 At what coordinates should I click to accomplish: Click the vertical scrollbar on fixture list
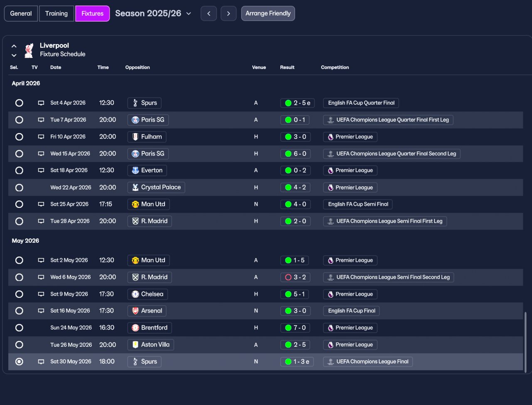click(525, 342)
